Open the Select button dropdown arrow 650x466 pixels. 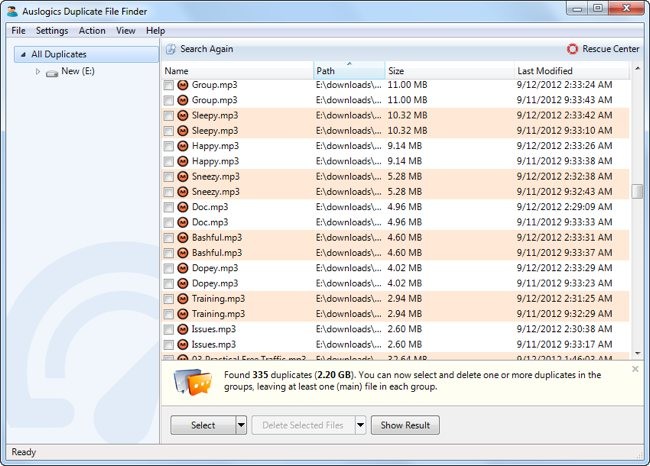pos(241,425)
